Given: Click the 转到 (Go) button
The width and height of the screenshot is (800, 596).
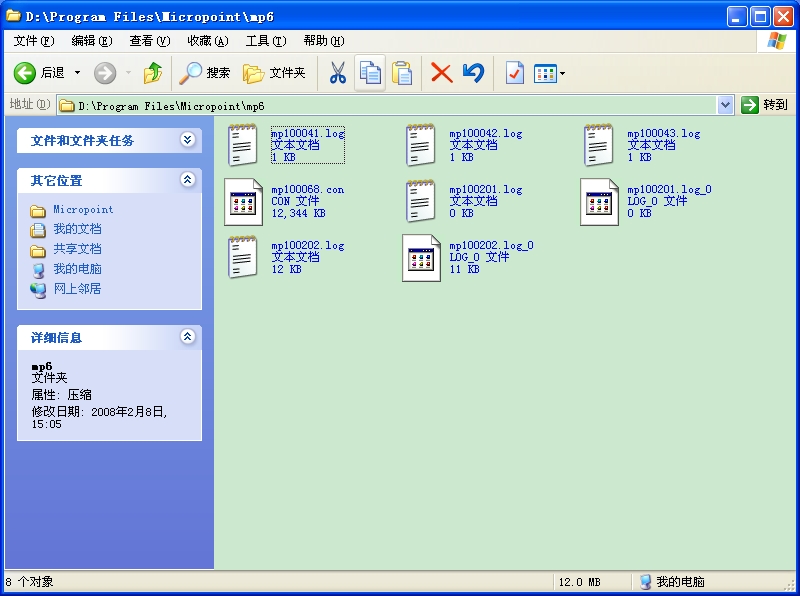Looking at the screenshot, I should 765,105.
